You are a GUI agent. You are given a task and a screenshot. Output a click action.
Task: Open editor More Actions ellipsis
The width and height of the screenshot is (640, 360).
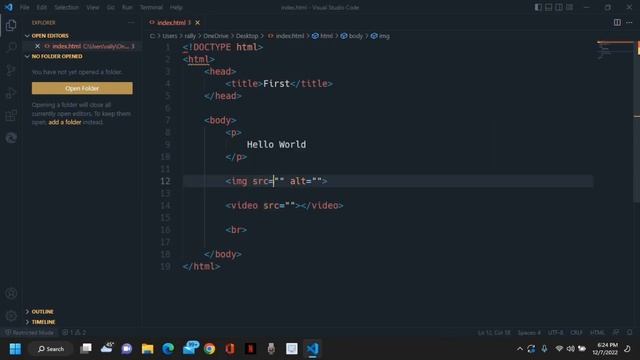(629, 22)
